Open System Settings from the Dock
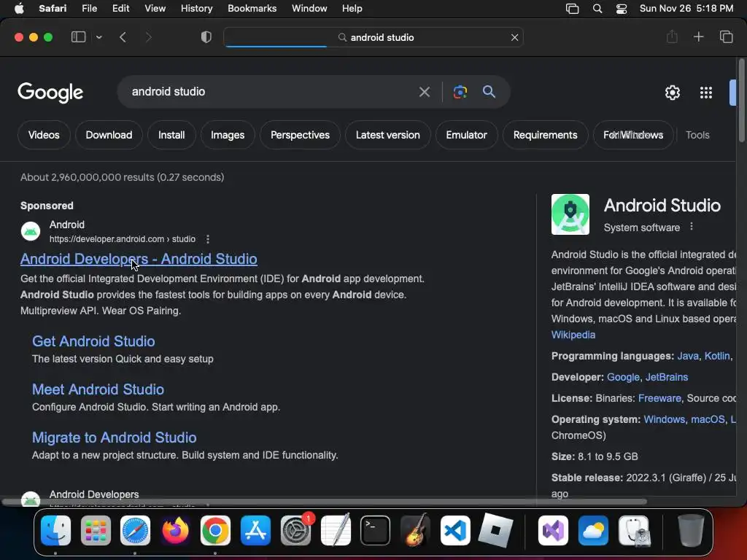The image size is (747, 560). (x=295, y=530)
